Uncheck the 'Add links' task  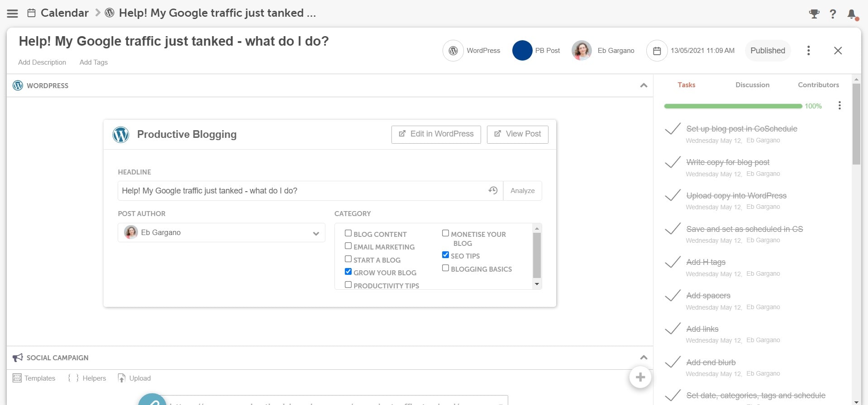(672, 329)
